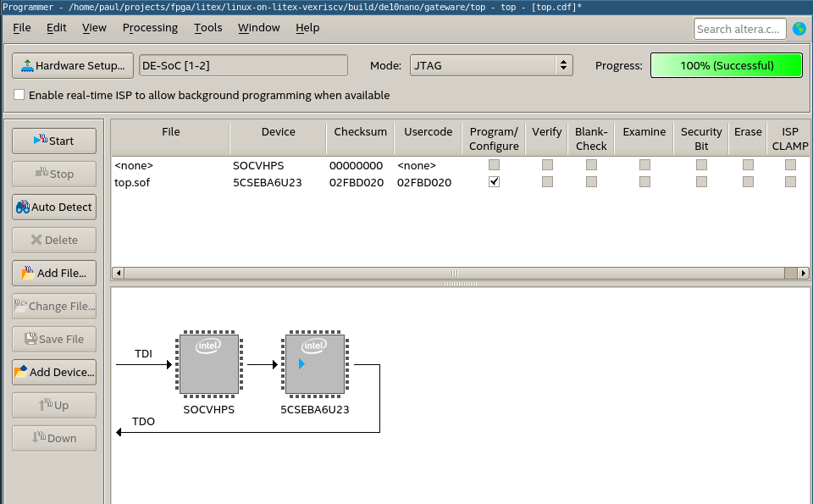Enable real-time ISP checkbox
The image size is (813, 504).
coord(19,95)
